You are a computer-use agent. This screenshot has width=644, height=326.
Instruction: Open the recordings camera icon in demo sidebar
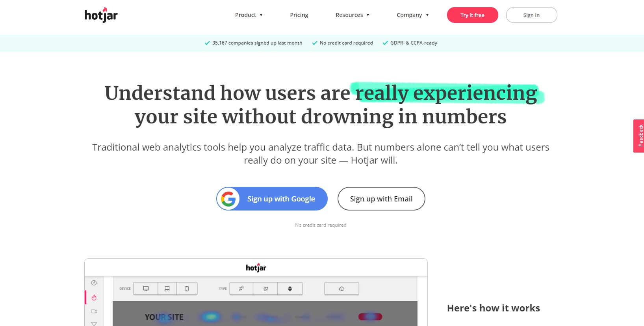94,311
